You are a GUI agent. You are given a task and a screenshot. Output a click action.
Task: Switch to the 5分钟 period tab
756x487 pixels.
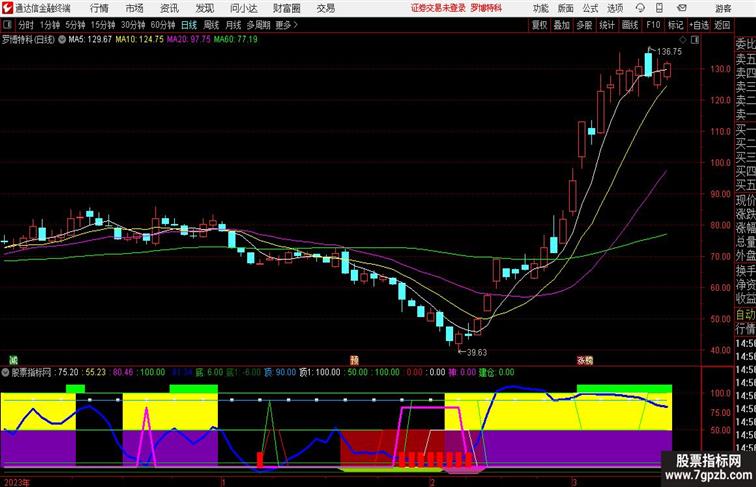[x=75, y=25]
